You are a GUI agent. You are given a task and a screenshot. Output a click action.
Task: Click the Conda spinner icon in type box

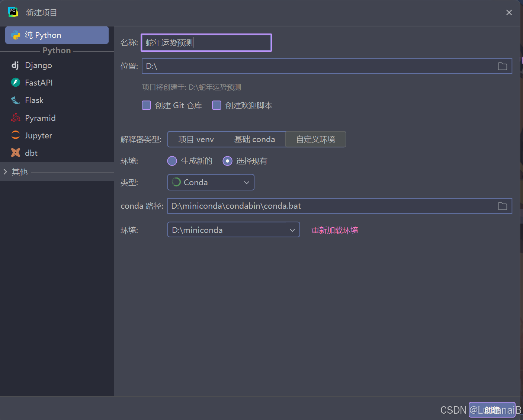[x=176, y=182]
